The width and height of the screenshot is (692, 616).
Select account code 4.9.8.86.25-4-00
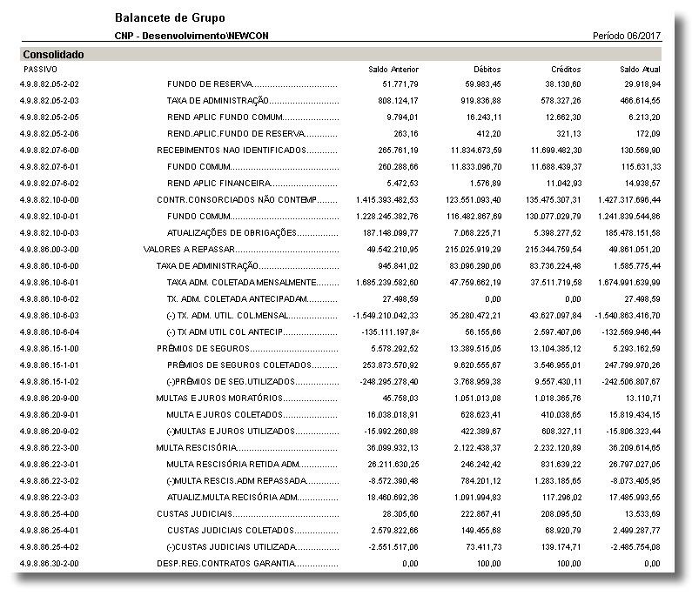49,514
